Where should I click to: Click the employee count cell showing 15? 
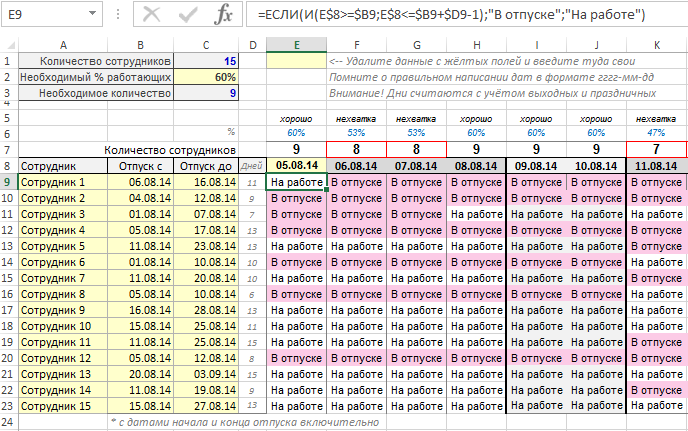pos(205,61)
